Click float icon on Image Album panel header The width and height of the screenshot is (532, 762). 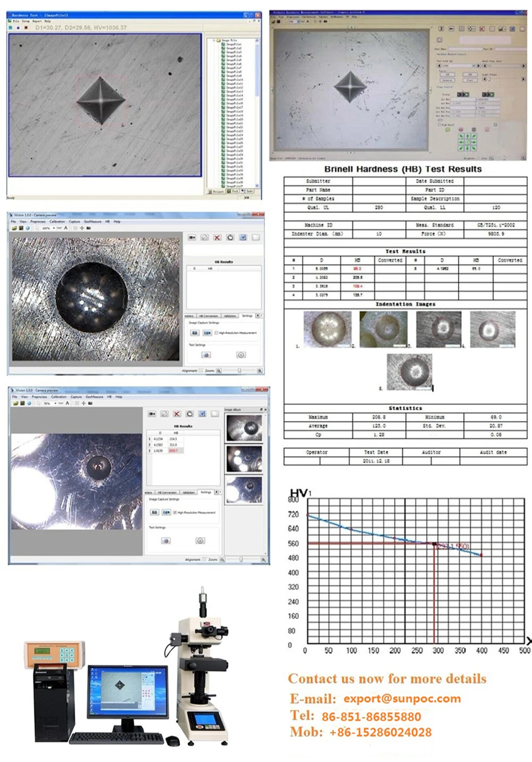[x=261, y=409]
